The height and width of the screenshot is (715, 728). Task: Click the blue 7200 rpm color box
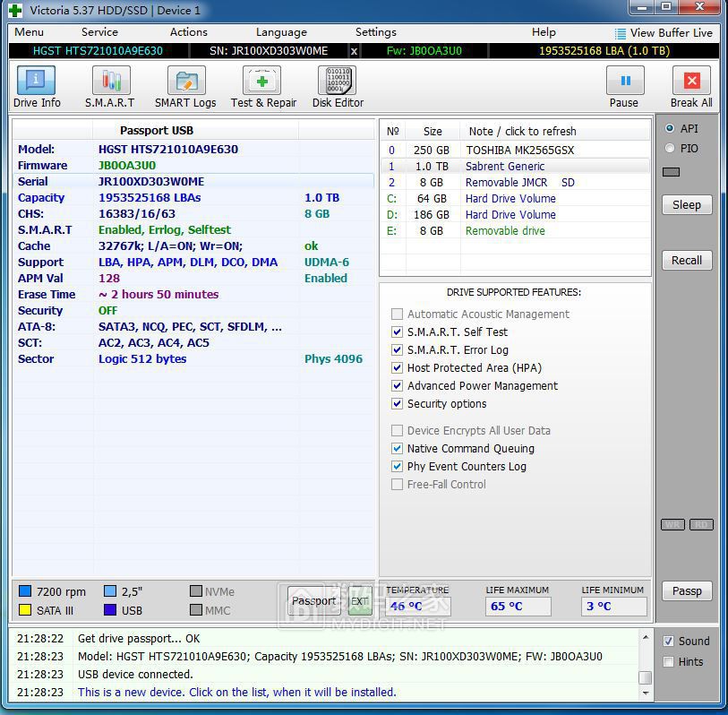coord(24,591)
